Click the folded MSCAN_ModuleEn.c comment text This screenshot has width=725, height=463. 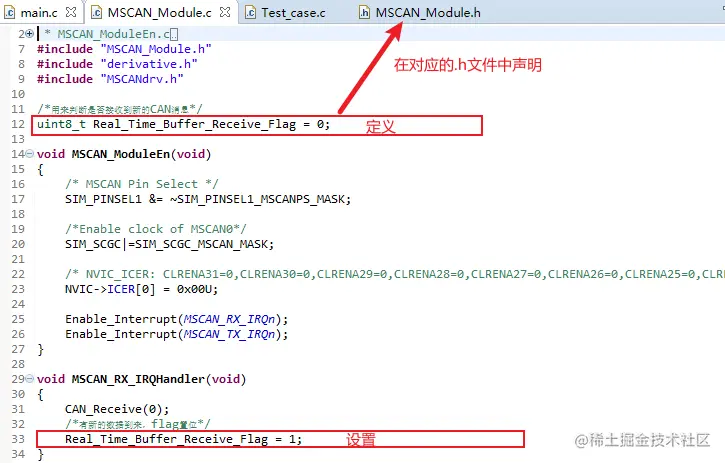pyautogui.click(x=111, y=34)
